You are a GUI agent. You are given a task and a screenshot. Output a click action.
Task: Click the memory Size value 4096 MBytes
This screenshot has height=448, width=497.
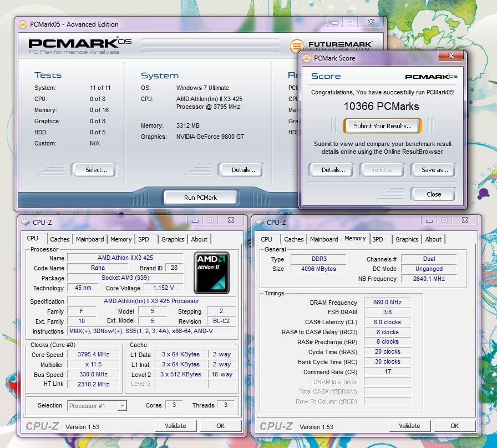[x=318, y=269]
